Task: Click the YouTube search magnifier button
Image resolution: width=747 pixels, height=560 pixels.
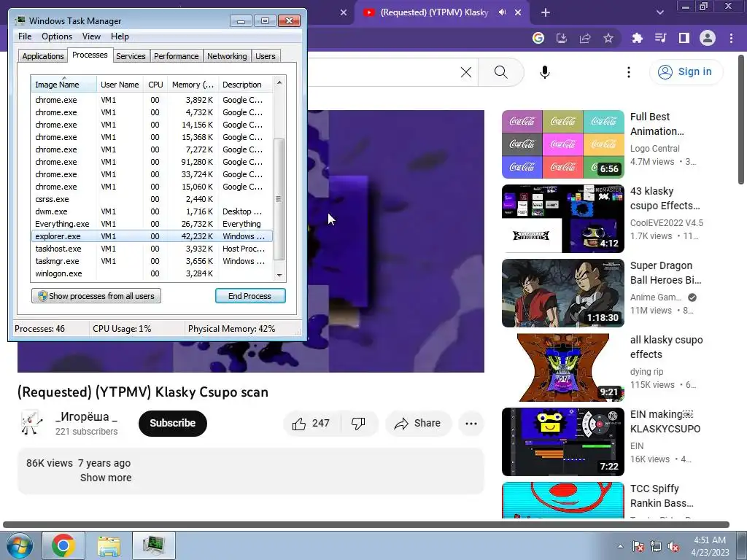Action: click(x=500, y=72)
